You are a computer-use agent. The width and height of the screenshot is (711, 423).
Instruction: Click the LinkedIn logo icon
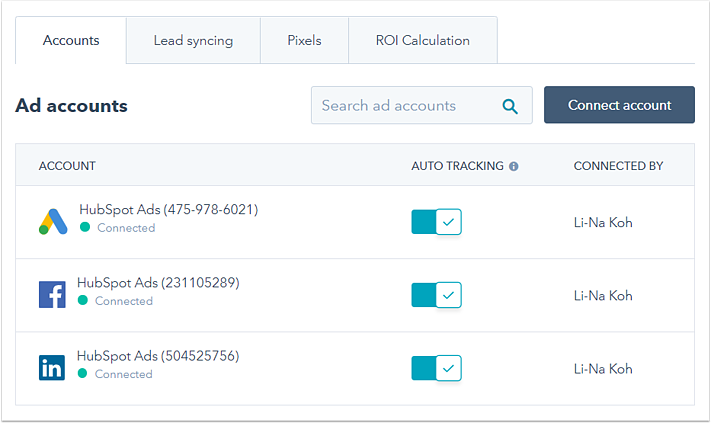coord(52,367)
